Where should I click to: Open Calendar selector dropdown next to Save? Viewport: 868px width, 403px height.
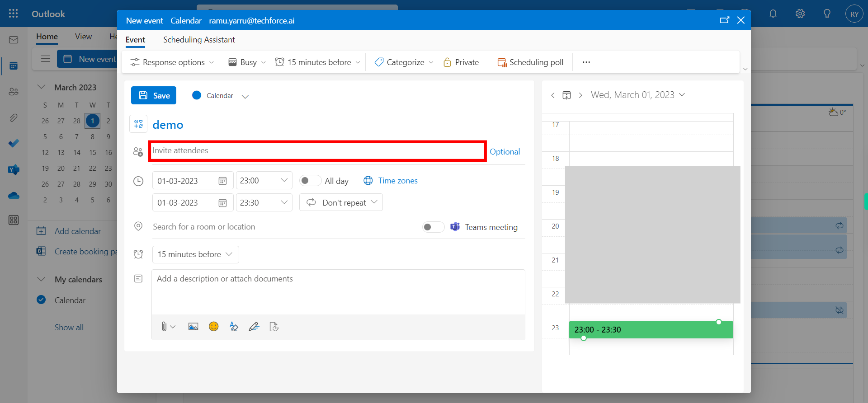pyautogui.click(x=220, y=95)
